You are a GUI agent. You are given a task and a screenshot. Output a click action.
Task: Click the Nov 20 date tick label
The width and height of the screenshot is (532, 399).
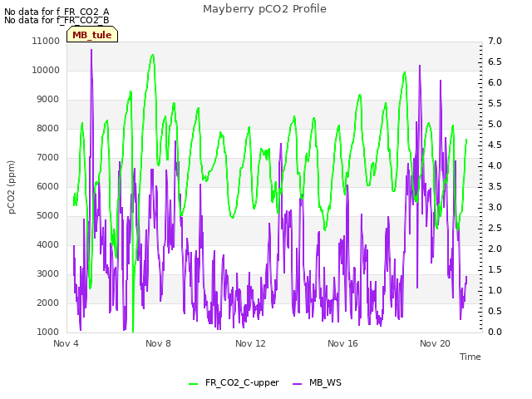(435, 343)
